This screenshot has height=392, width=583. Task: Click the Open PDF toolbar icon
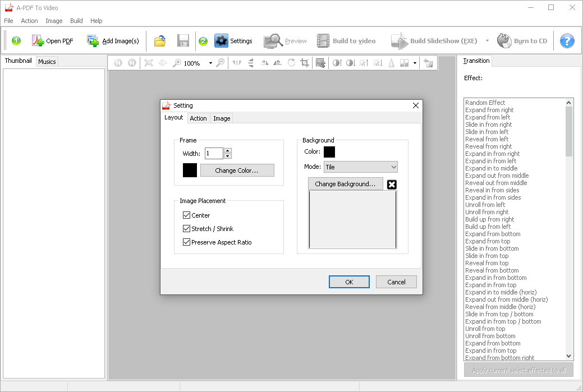click(x=38, y=41)
